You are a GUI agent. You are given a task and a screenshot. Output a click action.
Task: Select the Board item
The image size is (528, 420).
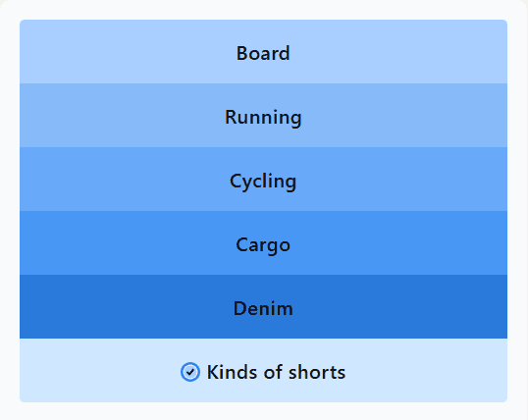pos(263,52)
